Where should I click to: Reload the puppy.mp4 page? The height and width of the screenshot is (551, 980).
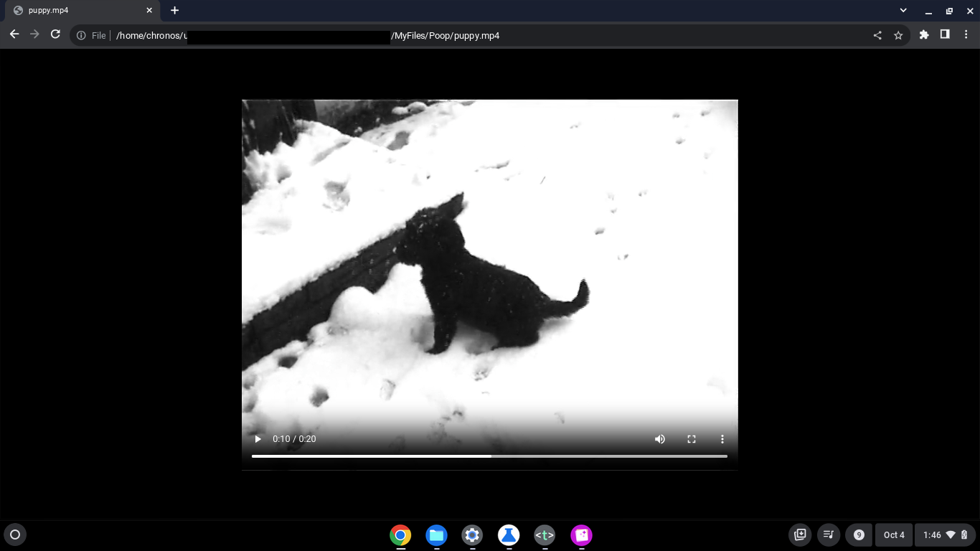click(55, 34)
